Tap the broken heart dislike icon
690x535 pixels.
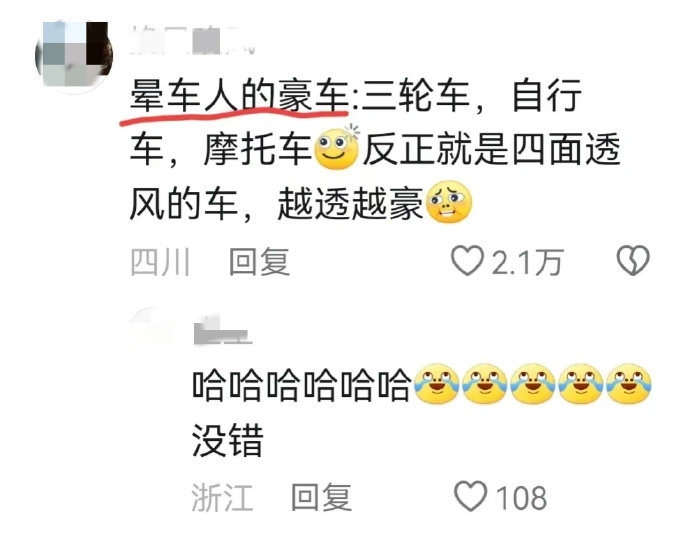point(633,260)
